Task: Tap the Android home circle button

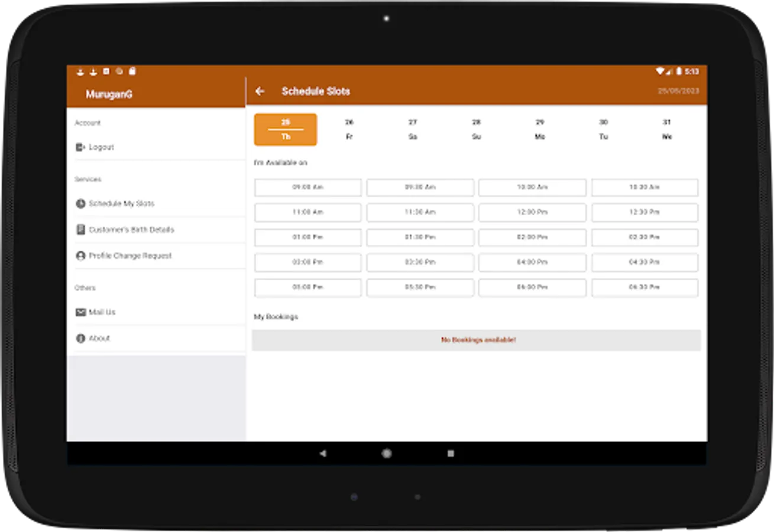Action: click(x=387, y=453)
